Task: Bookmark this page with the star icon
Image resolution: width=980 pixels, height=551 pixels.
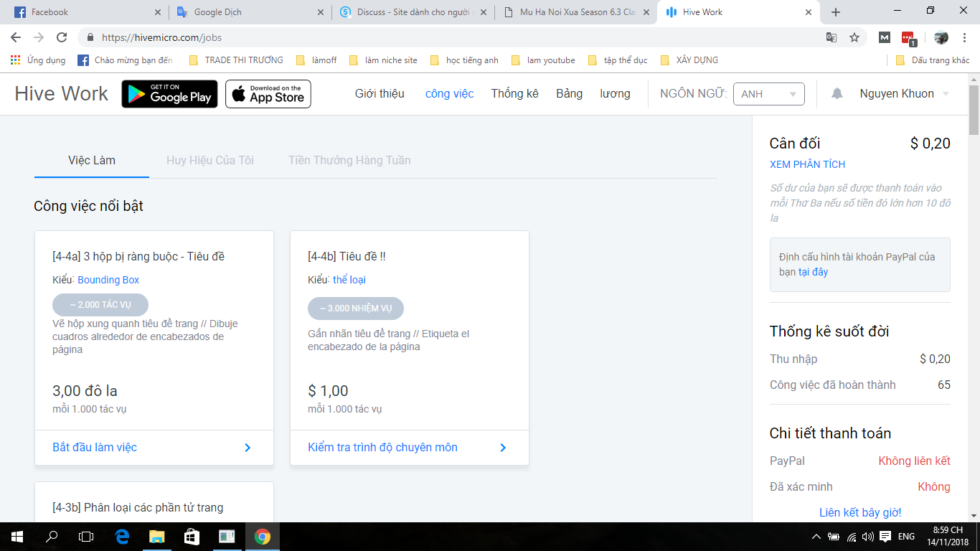Action: pyautogui.click(x=854, y=37)
